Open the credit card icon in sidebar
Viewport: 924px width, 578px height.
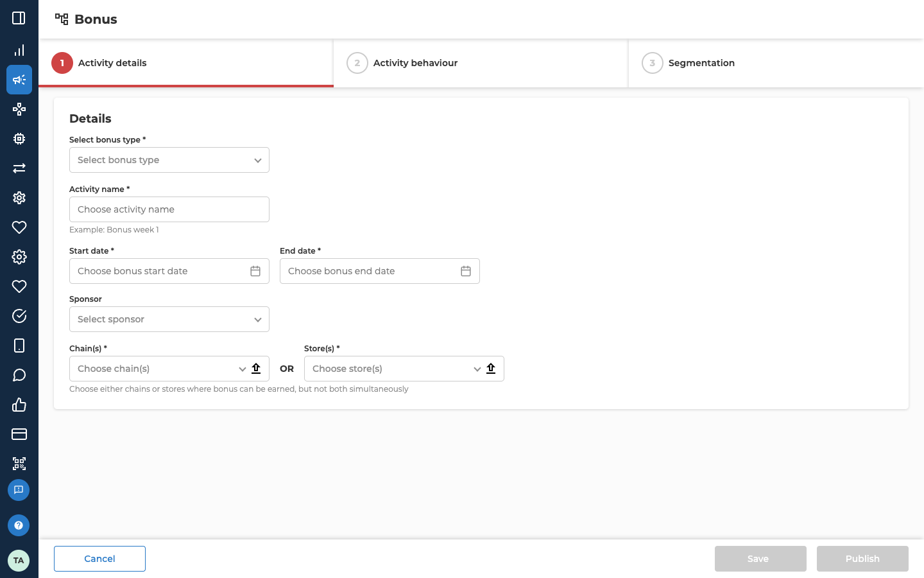(x=19, y=434)
